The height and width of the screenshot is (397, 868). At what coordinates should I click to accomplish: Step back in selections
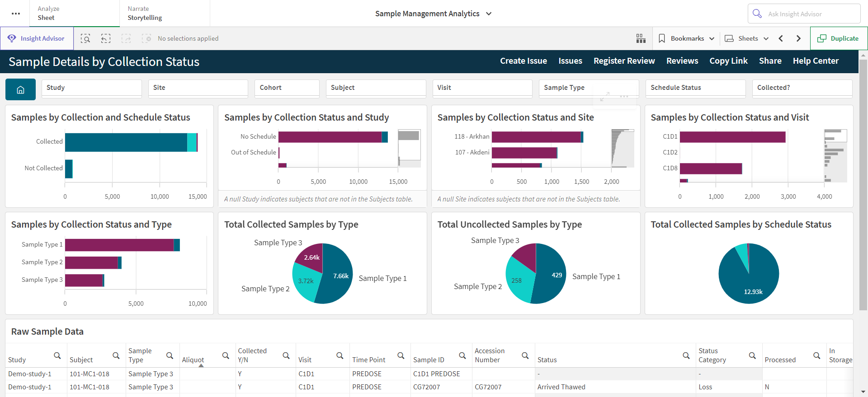pyautogui.click(x=106, y=38)
